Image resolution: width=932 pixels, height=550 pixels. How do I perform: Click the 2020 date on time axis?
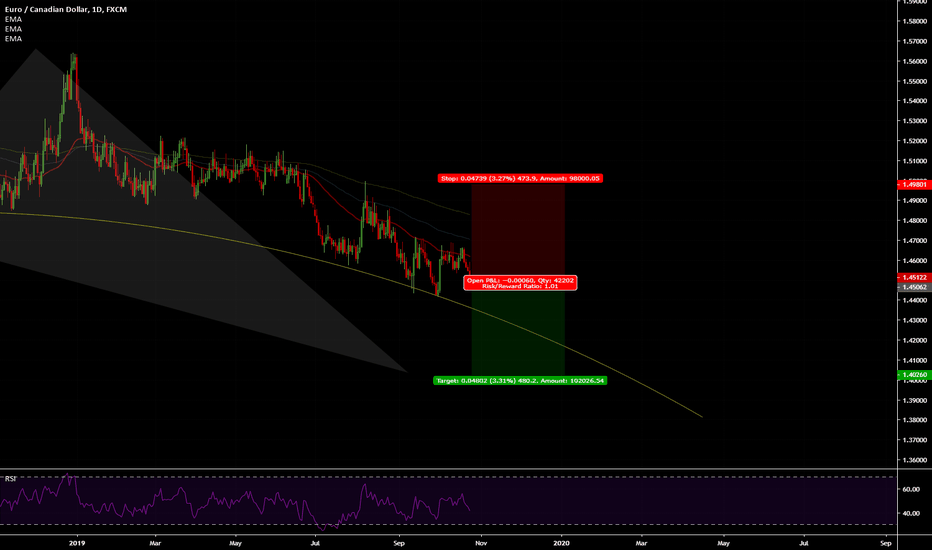click(561, 543)
